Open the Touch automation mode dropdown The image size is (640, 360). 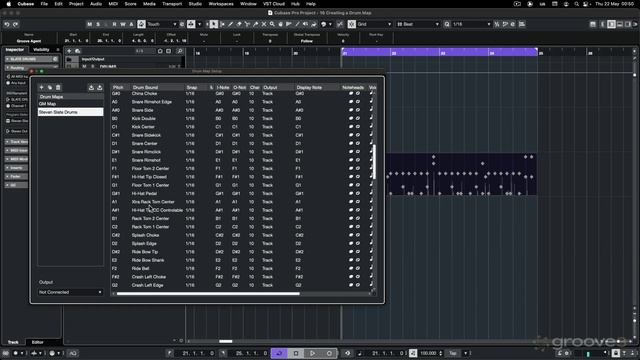click(162, 24)
